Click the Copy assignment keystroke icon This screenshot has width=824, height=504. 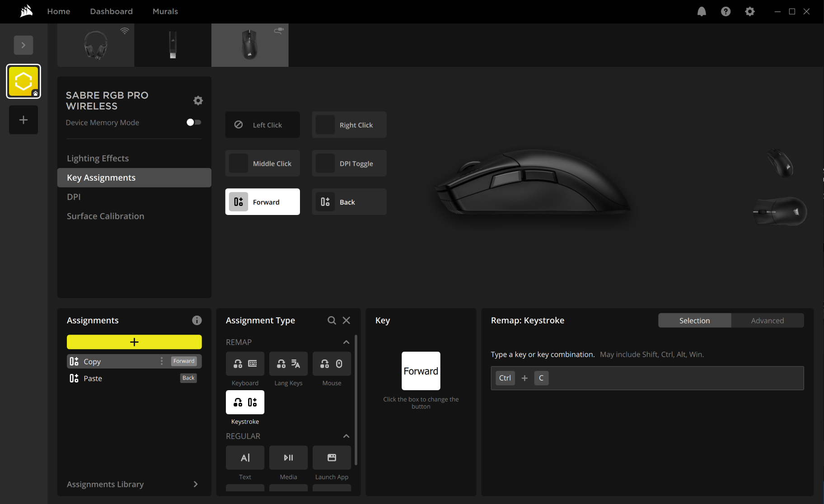click(x=74, y=361)
